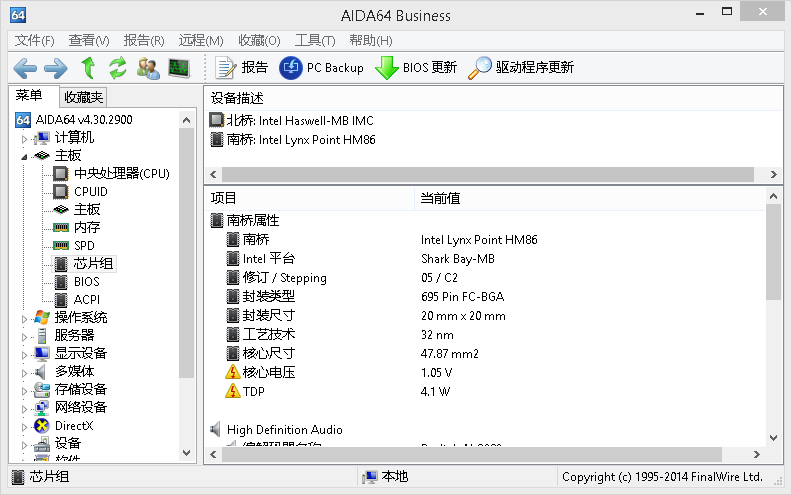Open the user management icon in toolbar
The height and width of the screenshot is (495, 792).
coord(148,68)
